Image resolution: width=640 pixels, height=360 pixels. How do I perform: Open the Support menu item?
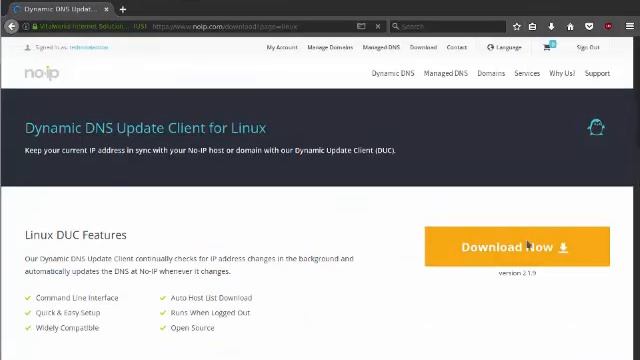tap(597, 73)
